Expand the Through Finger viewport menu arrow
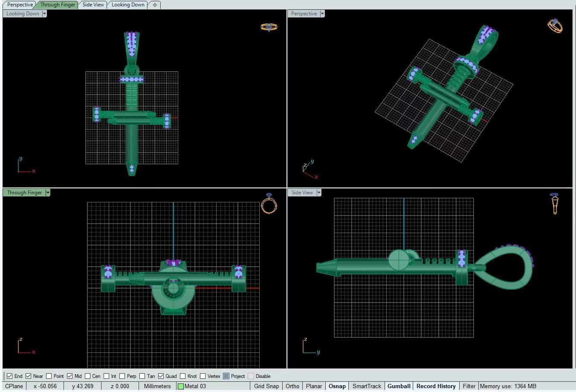This screenshot has height=392, width=576. [48, 193]
